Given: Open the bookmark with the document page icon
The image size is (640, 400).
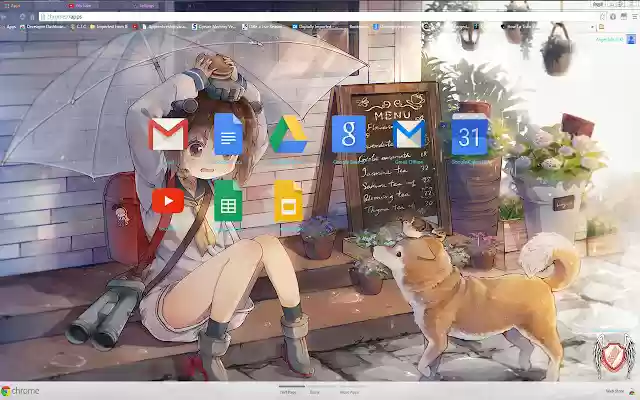Looking at the screenshot, I should (164, 27).
